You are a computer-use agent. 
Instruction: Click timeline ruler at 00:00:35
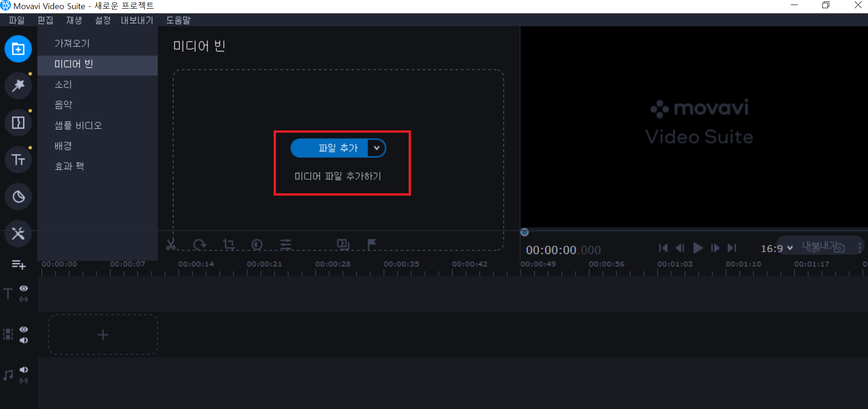pyautogui.click(x=401, y=264)
